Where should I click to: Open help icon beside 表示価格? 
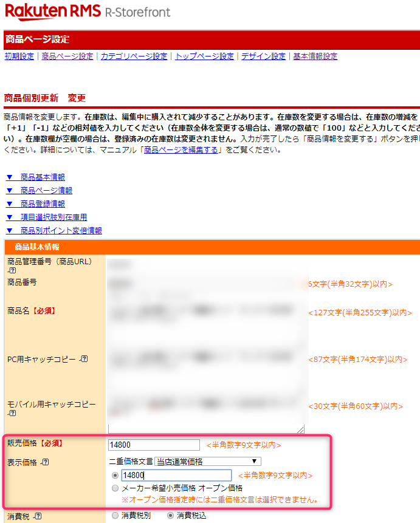pos(45,462)
